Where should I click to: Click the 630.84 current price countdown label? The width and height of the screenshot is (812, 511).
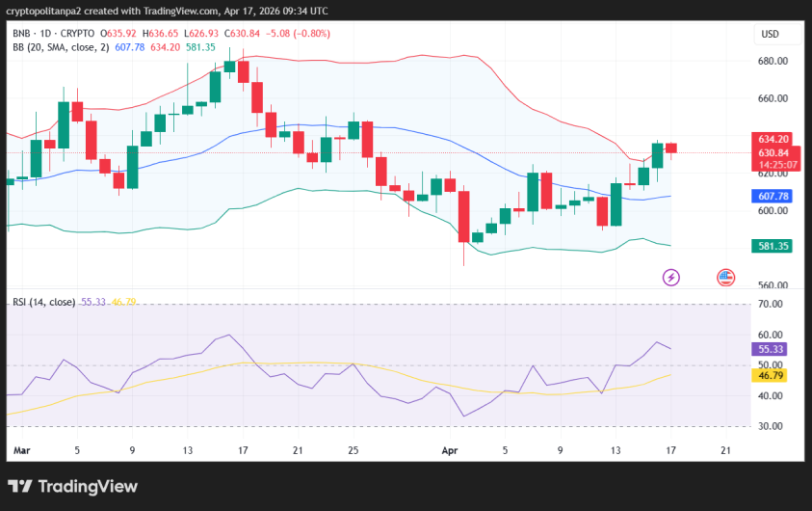[x=773, y=158]
